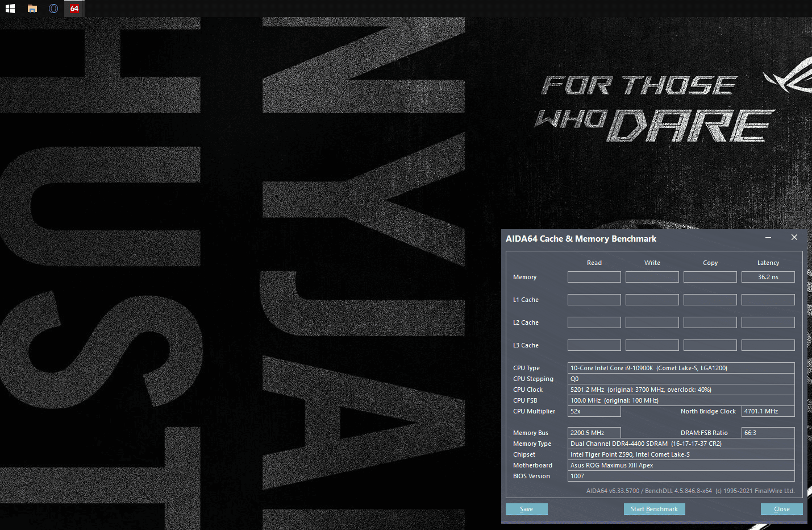
Task: Click the L1 Cache Copy field
Action: point(710,300)
